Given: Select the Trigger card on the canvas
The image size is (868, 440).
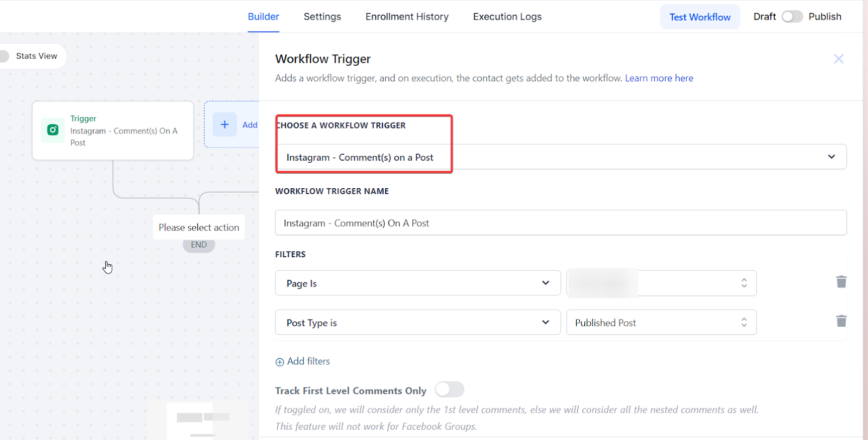Looking at the screenshot, I should 113,130.
